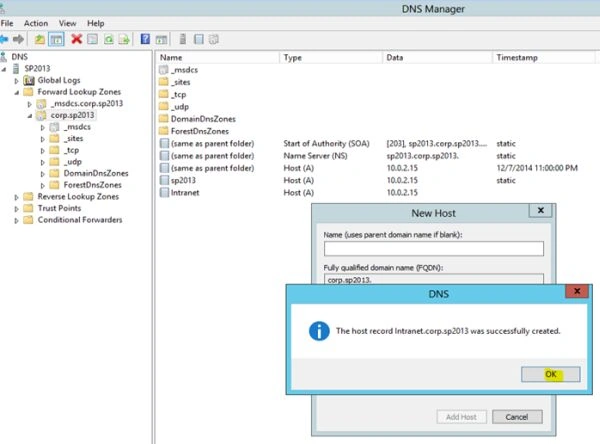This screenshot has width=600, height=444.
Task: Click the Properties toolbar icon
Action: click(92, 39)
